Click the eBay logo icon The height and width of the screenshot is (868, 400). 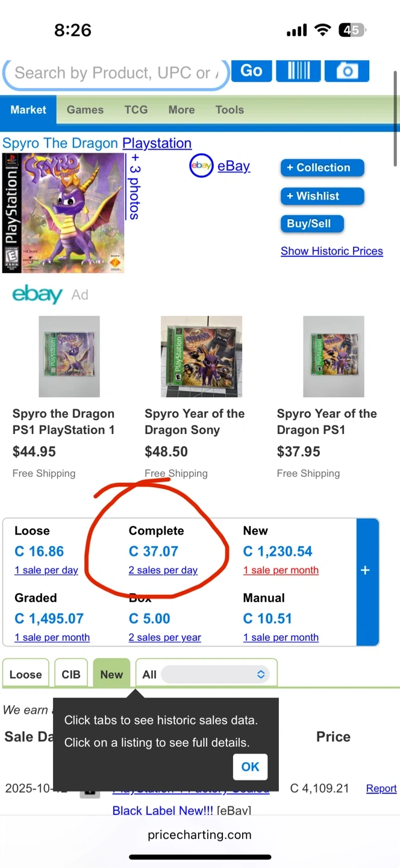click(201, 166)
